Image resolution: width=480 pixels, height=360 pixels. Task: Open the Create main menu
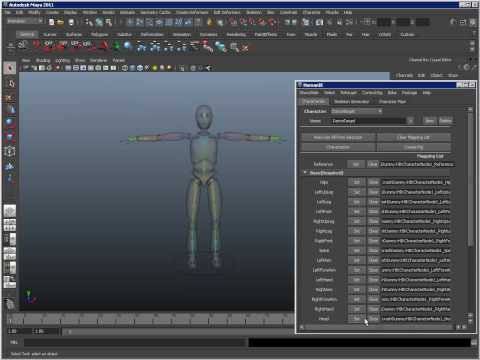pyautogui.click(x=52, y=12)
